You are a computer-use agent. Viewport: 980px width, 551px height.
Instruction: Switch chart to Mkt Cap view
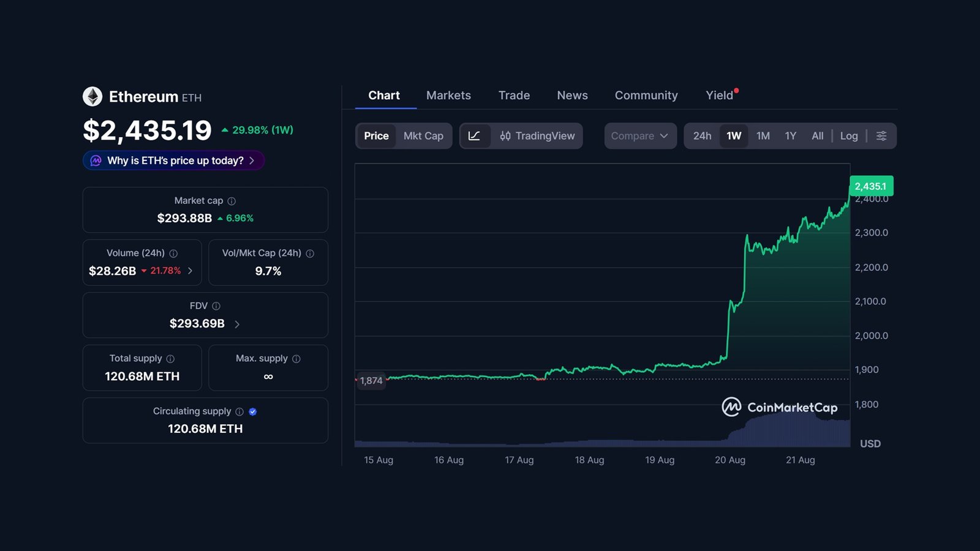[x=423, y=136]
